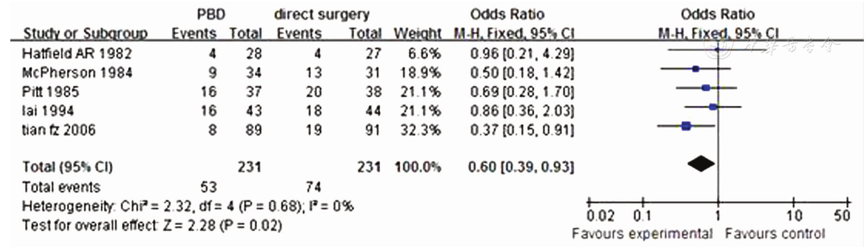Click the Heterogeneity statistics line
The height and width of the screenshot is (247, 868).
tap(188, 207)
